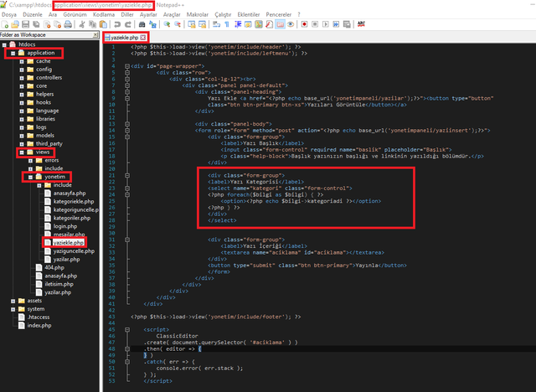Select the .htaccess file in the tree

[39, 317]
